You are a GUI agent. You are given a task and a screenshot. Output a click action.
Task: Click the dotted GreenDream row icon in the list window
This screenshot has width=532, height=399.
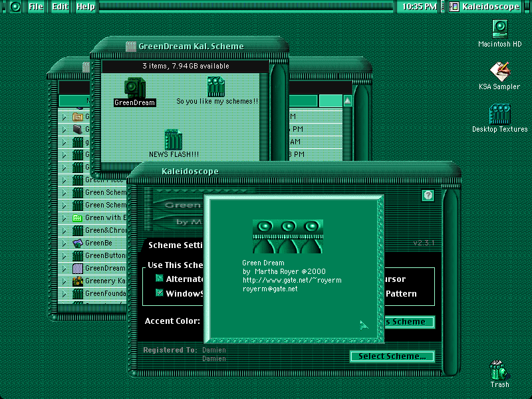[78, 269]
